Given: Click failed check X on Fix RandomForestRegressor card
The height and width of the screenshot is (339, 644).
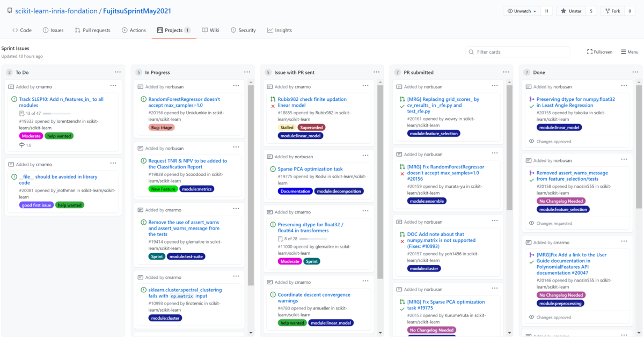Looking at the screenshot, I should click(402, 174).
